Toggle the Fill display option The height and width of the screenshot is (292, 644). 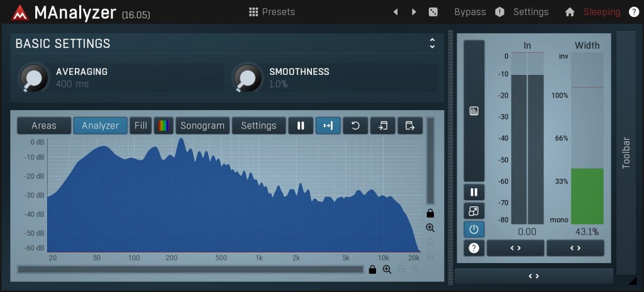click(x=141, y=126)
